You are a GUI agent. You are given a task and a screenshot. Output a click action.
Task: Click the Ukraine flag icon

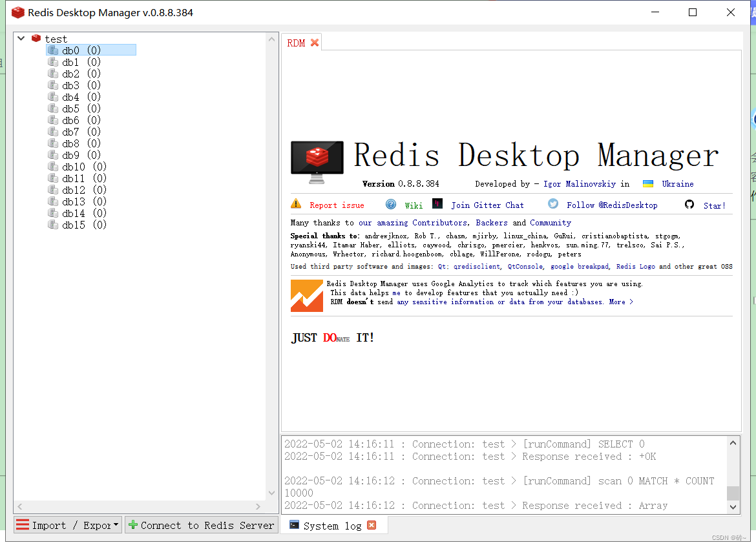point(648,183)
